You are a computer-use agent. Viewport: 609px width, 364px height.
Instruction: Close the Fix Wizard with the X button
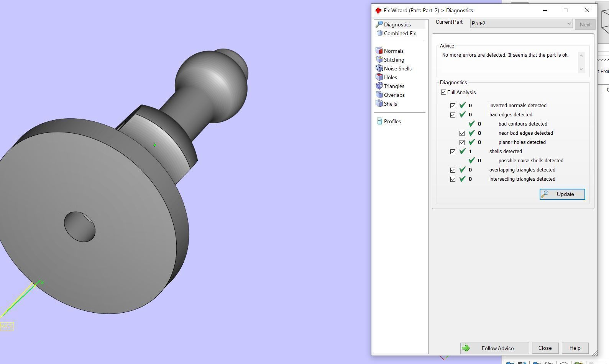pyautogui.click(x=587, y=10)
